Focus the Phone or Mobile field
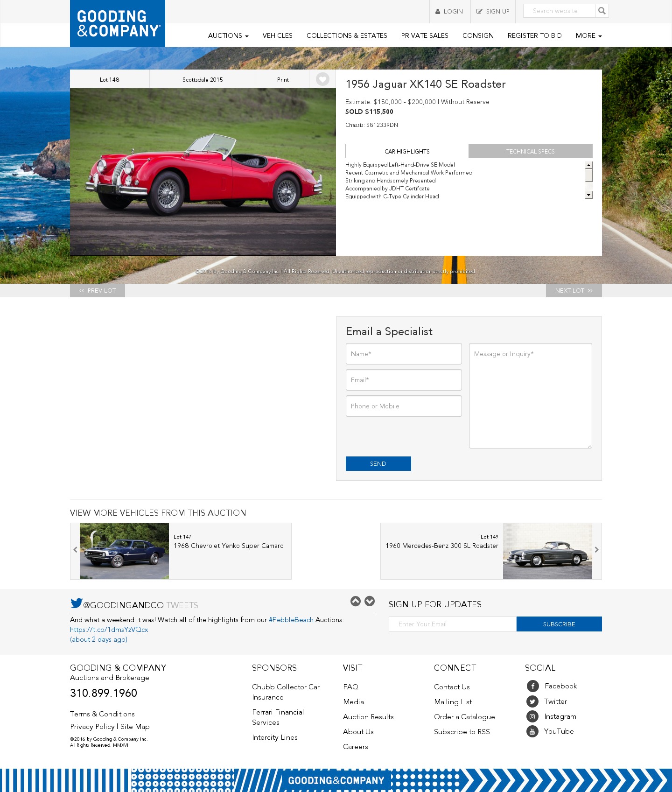Screen dimensions: 672x792 [404, 406]
